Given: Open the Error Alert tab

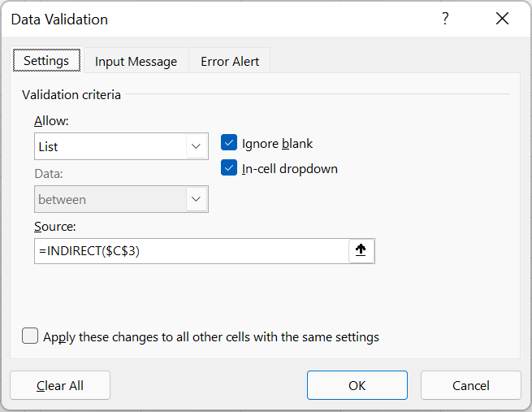Looking at the screenshot, I should 230,62.
